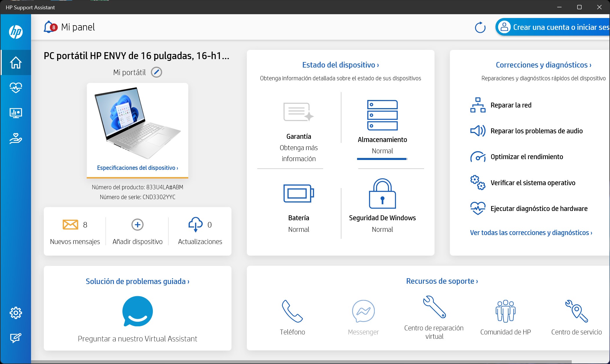Click the Teléfono phone icon
The image size is (610, 364).
(x=292, y=311)
